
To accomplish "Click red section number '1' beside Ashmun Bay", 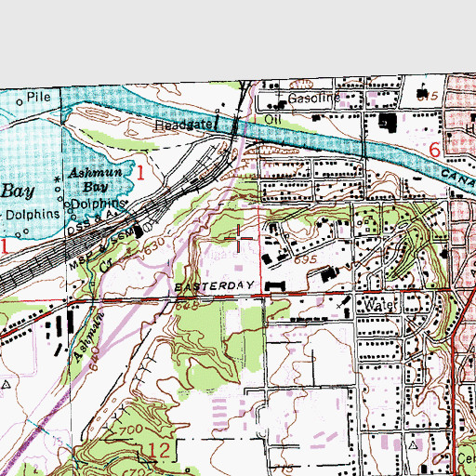I will pos(140,173).
